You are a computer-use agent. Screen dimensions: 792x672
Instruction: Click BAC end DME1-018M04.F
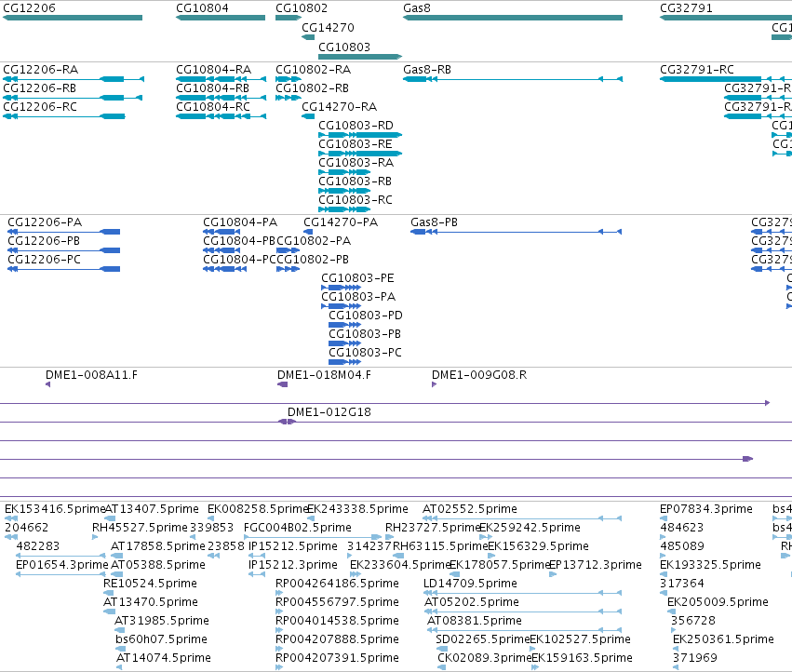pyautogui.click(x=283, y=384)
